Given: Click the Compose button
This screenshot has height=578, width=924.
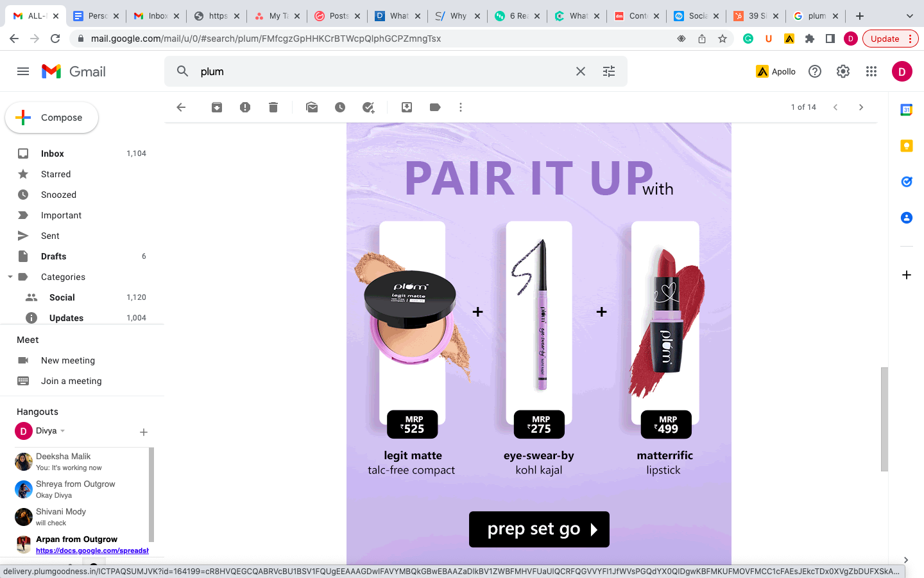Looking at the screenshot, I should tap(52, 118).
